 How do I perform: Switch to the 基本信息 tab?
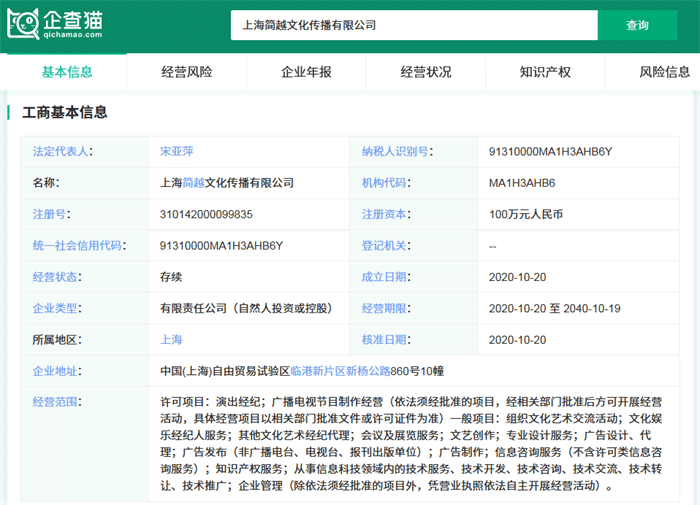(x=67, y=72)
